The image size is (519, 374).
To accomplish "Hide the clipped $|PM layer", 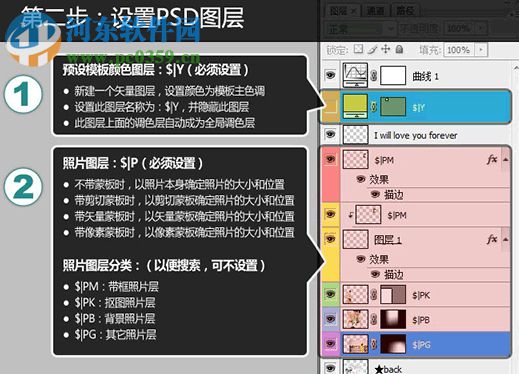I will (x=330, y=214).
